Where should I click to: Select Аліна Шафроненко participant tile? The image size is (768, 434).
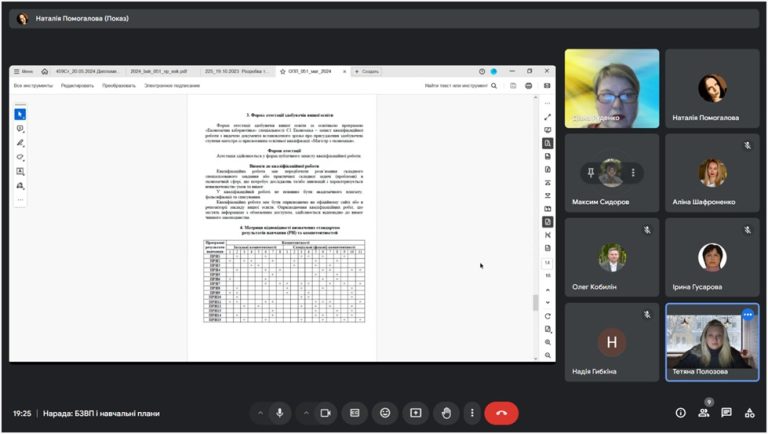(x=712, y=173)
